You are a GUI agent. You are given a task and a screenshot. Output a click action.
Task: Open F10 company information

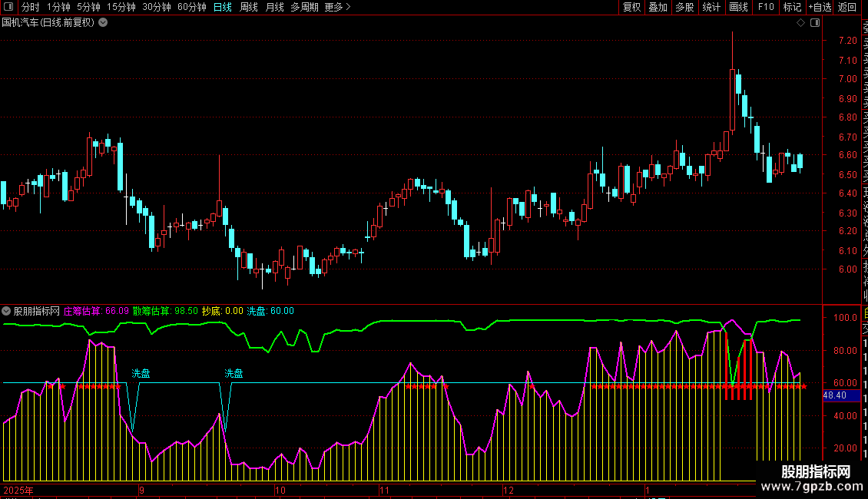pyautogui.click(x=766, y=7)
